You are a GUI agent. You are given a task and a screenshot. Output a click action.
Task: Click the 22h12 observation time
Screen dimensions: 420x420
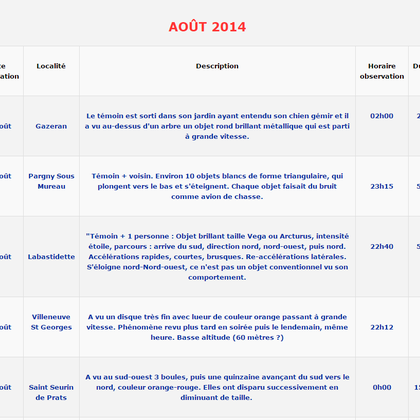pyautogui.click(x=382, y=327)
